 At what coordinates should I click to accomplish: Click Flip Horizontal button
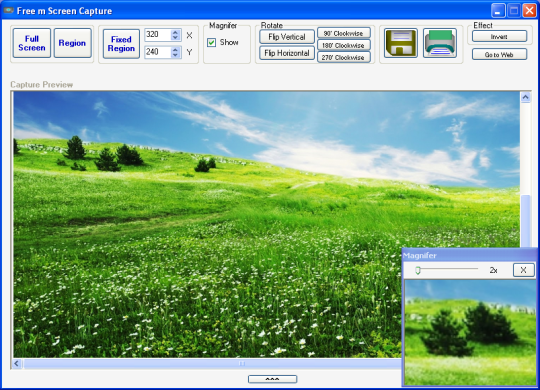pos(287,53)
